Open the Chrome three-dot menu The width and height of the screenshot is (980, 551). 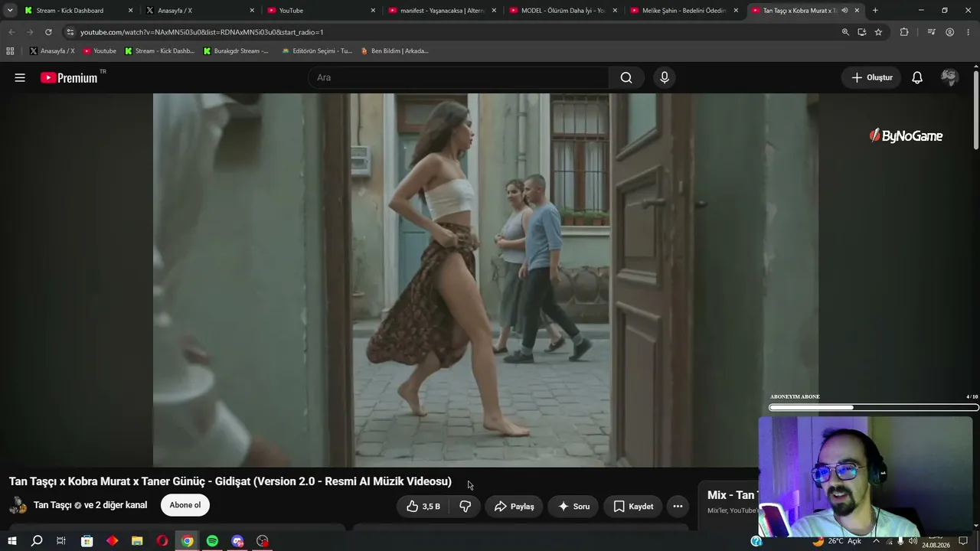pyautogui.click(x=967, y=32)
